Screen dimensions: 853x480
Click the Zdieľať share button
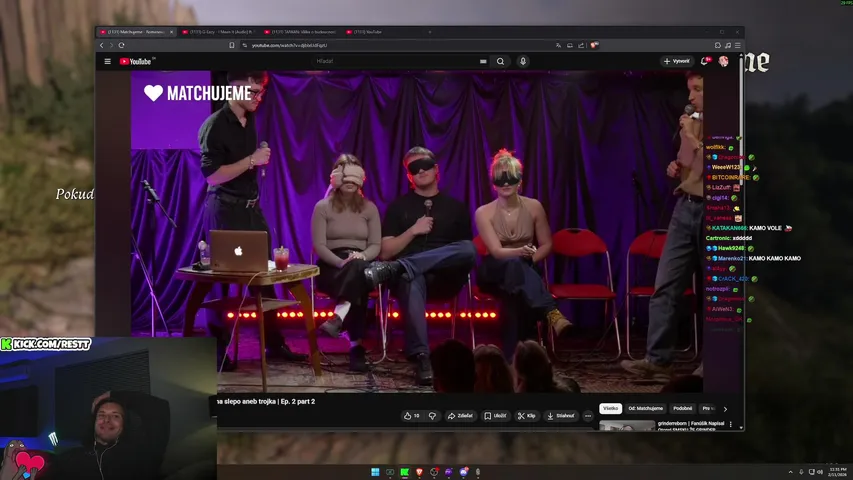pos(460,416)
